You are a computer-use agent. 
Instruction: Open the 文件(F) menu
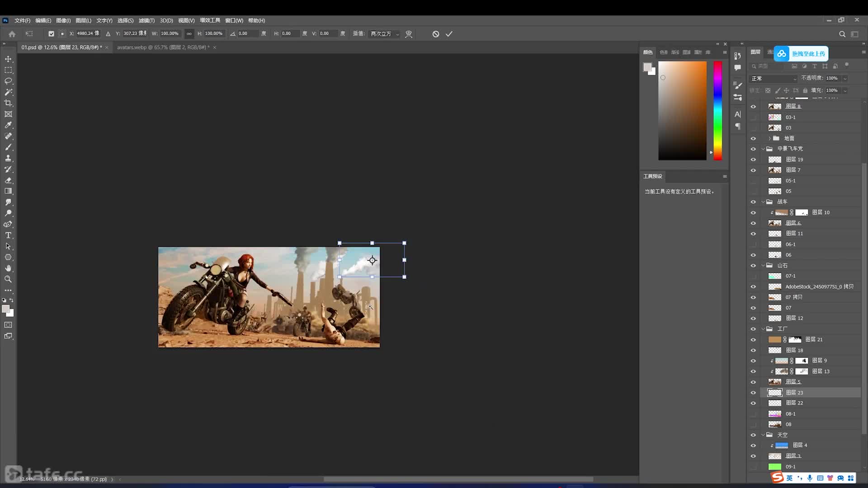[x=22, y=20]
